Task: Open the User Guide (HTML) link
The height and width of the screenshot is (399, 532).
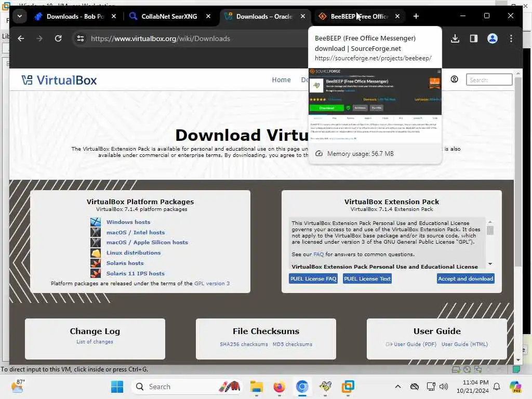Action: [x=464, y=344]
